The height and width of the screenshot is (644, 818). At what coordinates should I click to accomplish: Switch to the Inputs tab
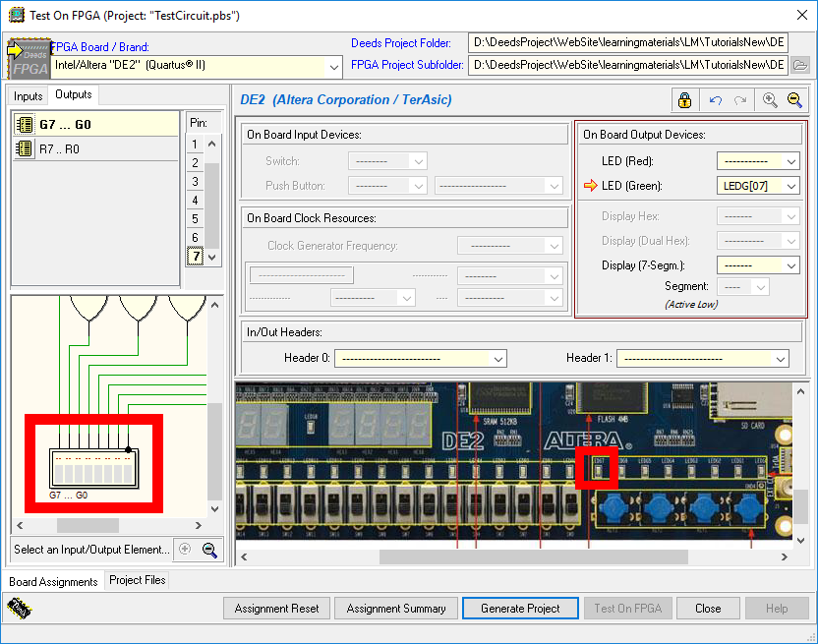click(x=28, y=96)
